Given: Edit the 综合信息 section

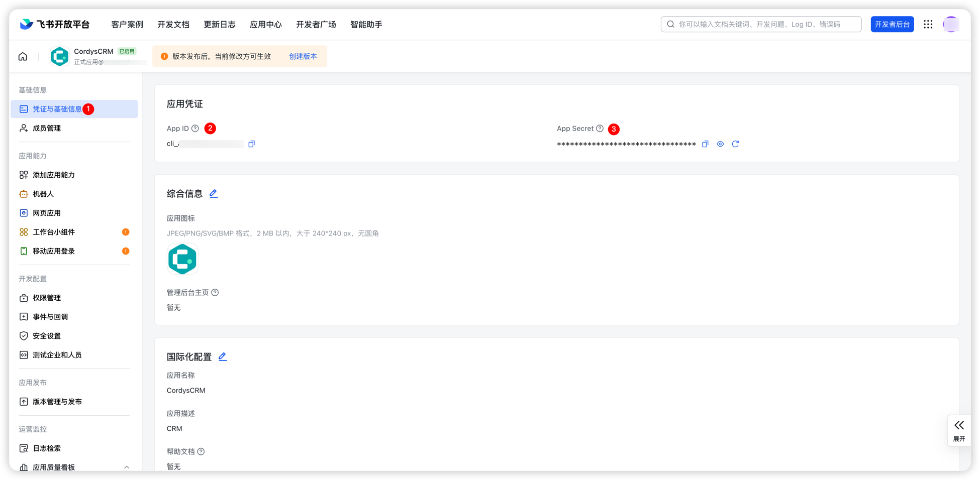Looking at the screenshot, I should (x=214, y=194).
